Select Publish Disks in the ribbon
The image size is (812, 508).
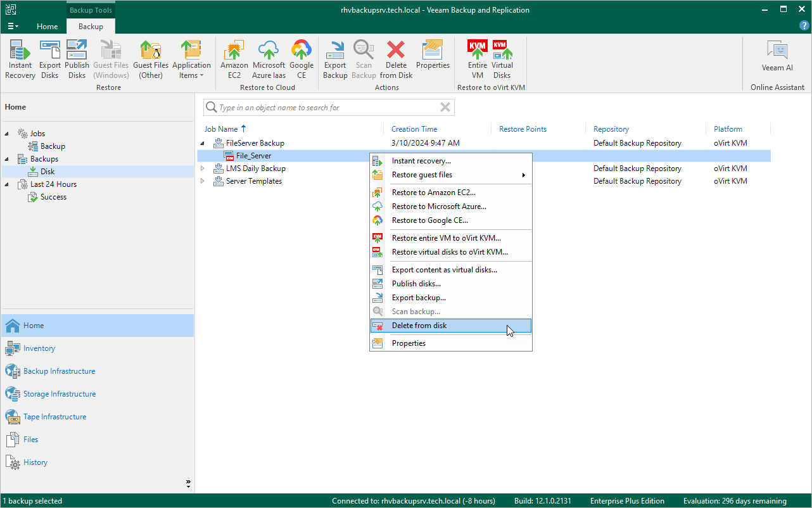[x=77, y=60]
